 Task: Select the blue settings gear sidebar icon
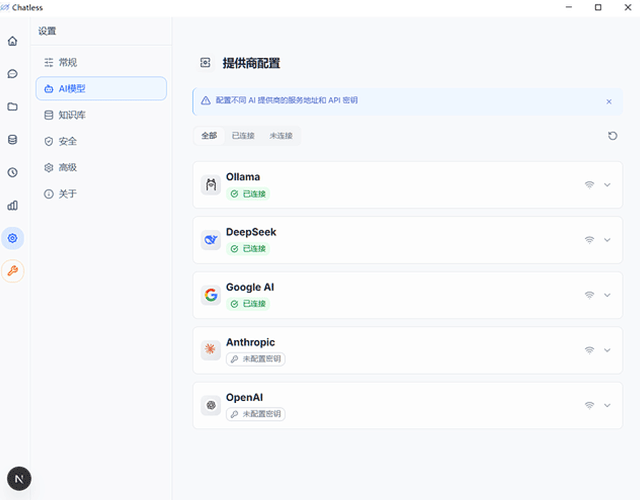tap(13, 238)
